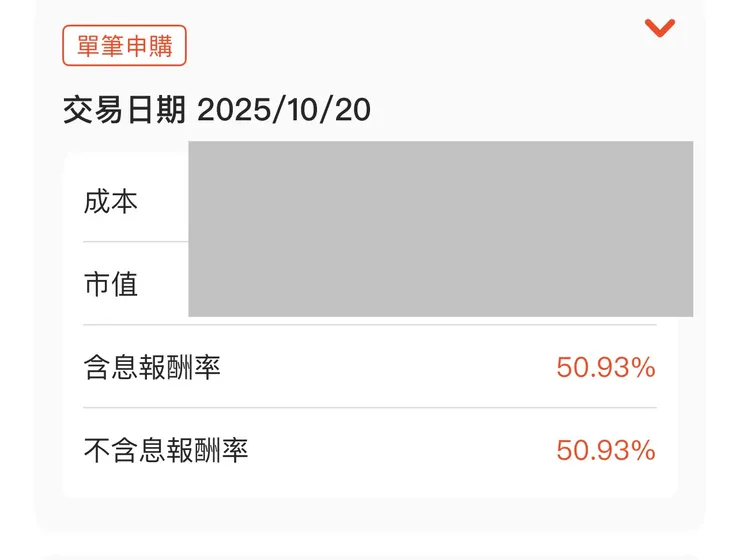Tap the next card peeking at the bottom

pos(370,555)
